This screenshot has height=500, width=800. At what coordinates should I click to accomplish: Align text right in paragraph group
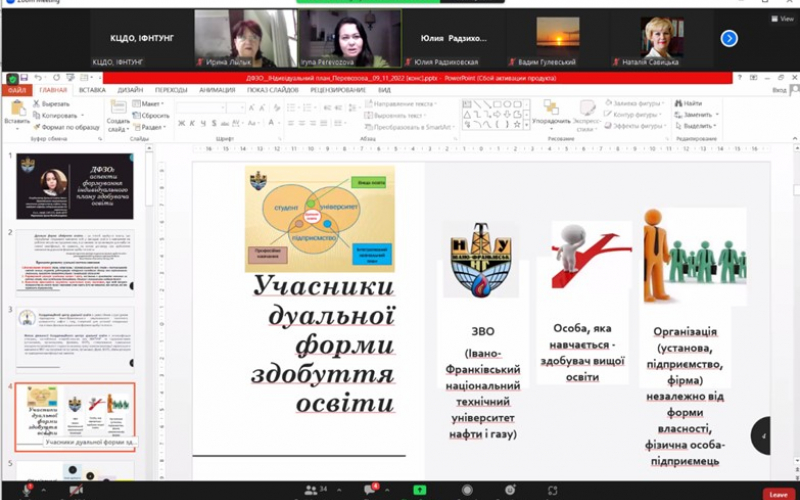(312, 123)
